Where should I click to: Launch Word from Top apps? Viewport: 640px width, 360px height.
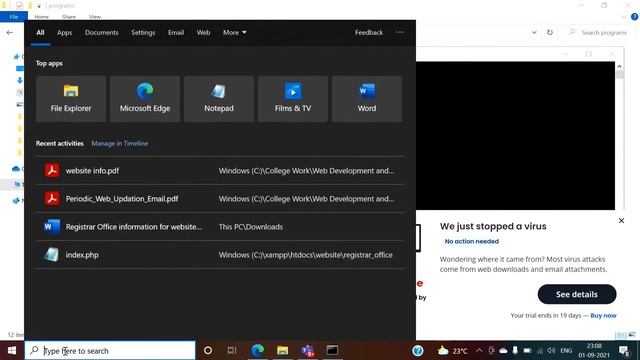click(x=367, y=99)
